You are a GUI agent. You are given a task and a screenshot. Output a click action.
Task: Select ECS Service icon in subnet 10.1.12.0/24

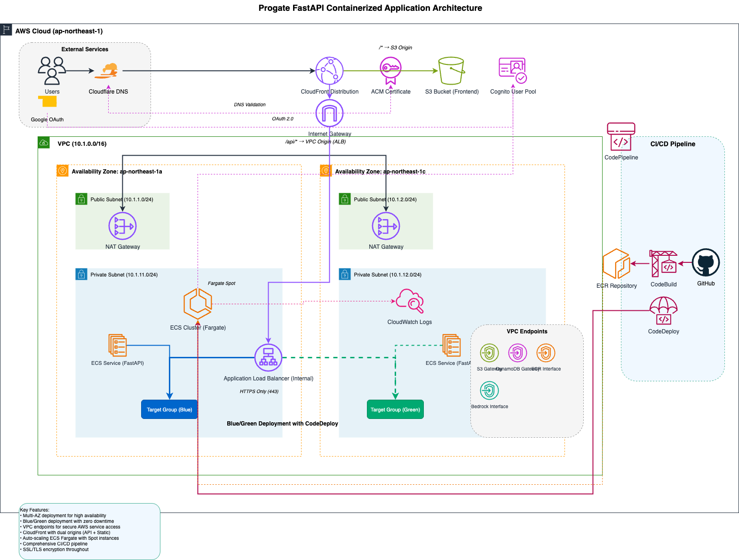(x=452, y=345)
